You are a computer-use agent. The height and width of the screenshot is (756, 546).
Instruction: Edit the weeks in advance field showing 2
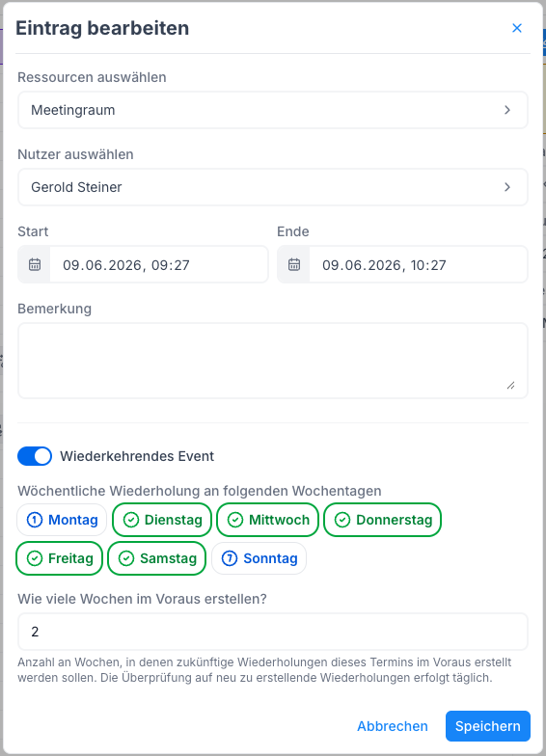pyautogui.click(x=273, y=632)
